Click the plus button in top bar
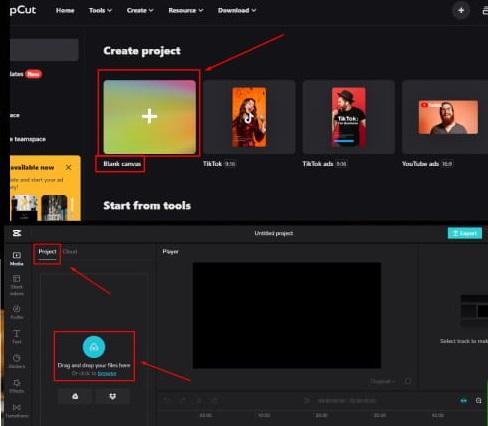Viewport: 488px width, 426px height. click(x=461, y=11)
